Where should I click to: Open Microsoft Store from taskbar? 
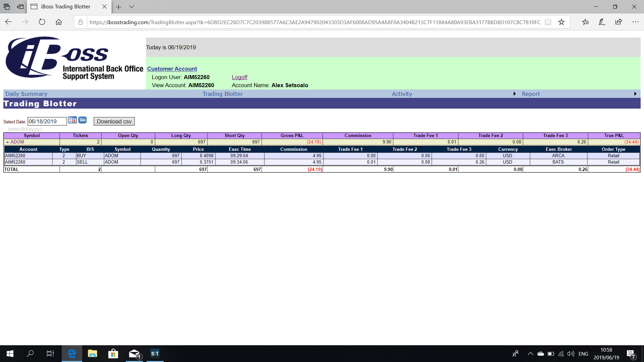[113, 354]
